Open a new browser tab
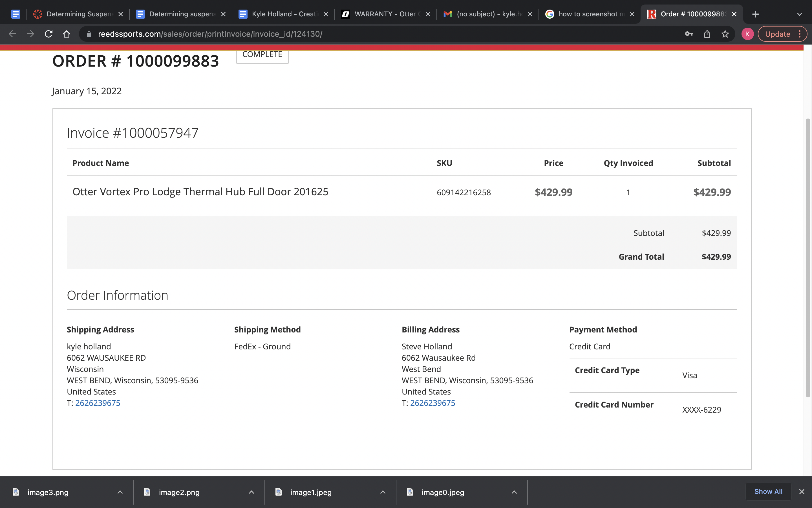Screen dimensions: 812x508 756,14
